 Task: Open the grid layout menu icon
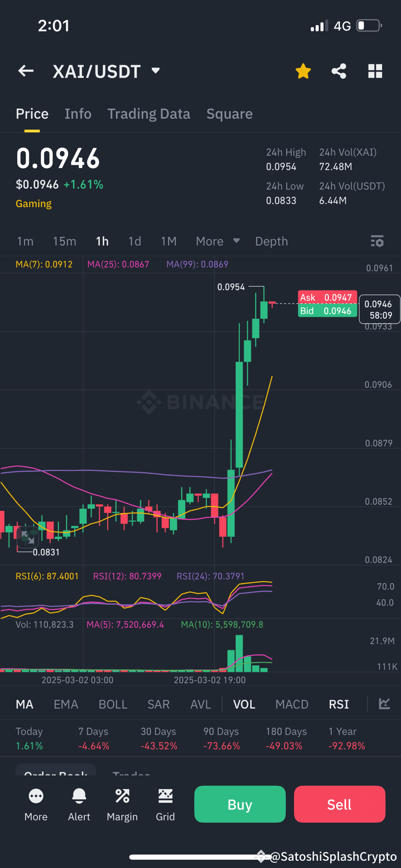[375, 71]
